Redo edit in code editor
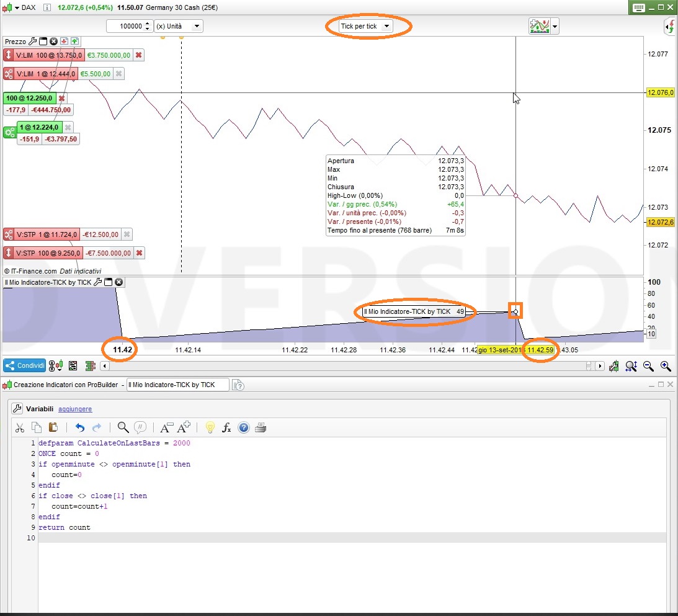Screen dimensions: 678x616 97,427
